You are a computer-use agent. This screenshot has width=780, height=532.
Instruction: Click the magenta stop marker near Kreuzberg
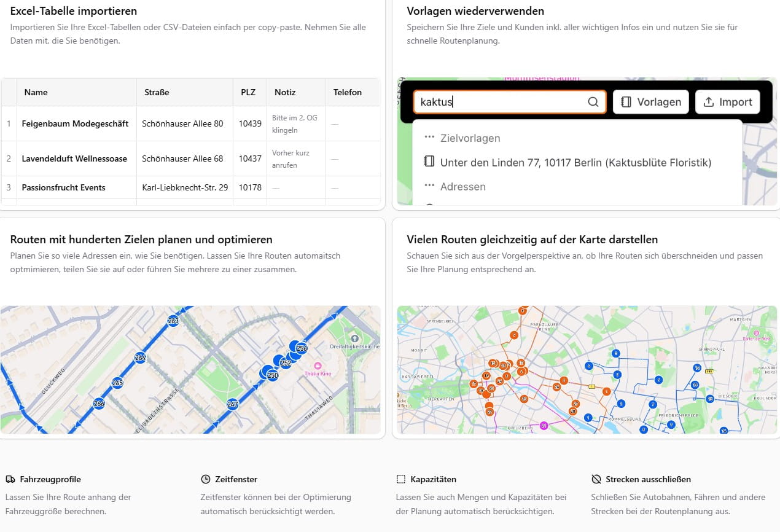tap(544, 425)
